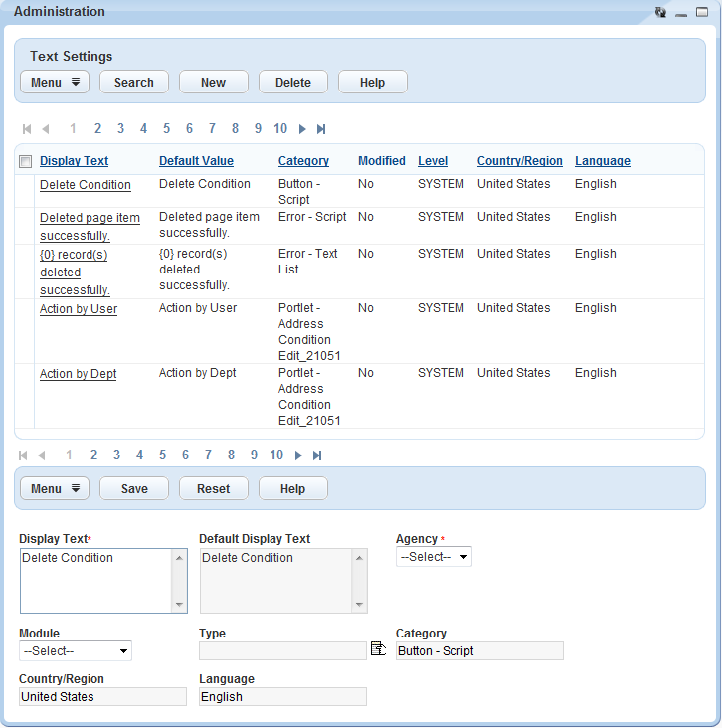Go to next page in bottom pagination
This screenshot has height=728, width=722.
299,455
